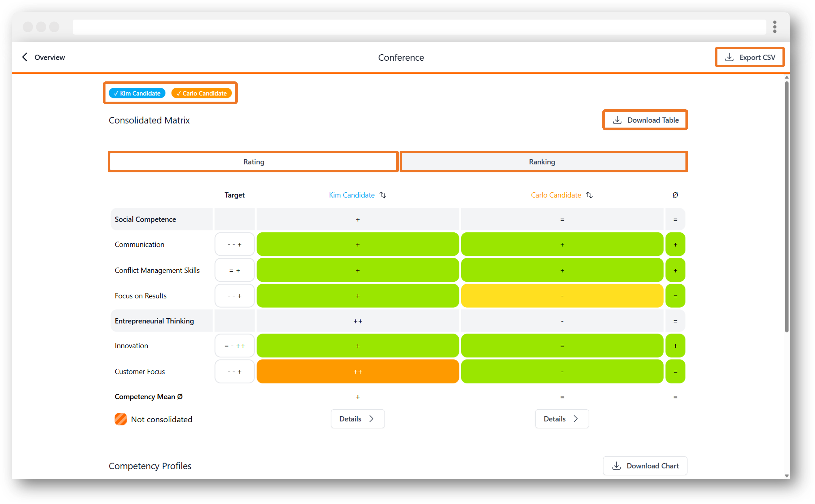The height and width of the screenshot is (504, 815).
Task: Open the browser three-dot menu
Action: 774,27
